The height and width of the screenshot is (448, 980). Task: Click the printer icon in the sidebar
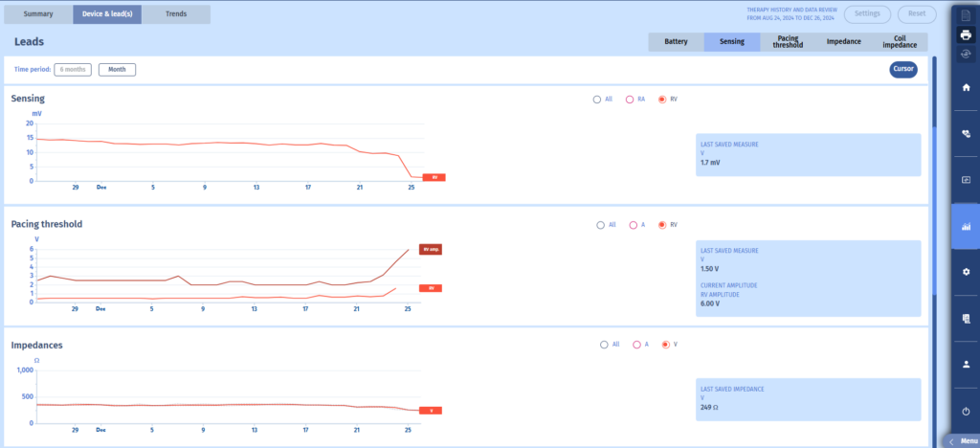(x=965, y=35)
